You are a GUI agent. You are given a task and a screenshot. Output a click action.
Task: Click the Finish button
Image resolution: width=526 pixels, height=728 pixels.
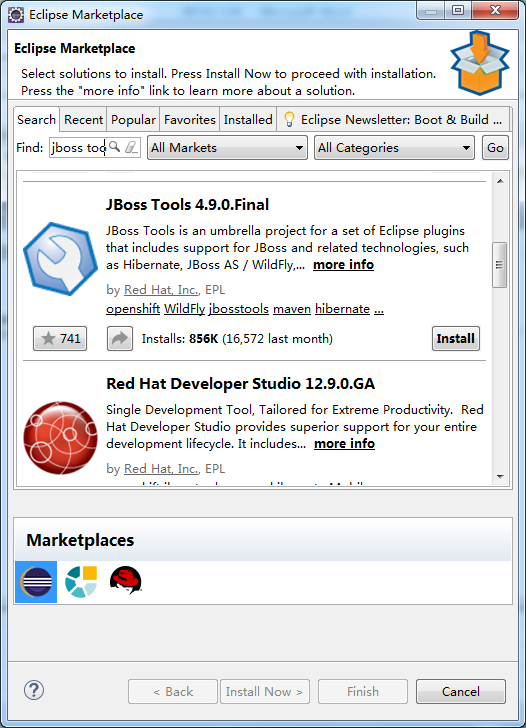[x=363, y=691]
